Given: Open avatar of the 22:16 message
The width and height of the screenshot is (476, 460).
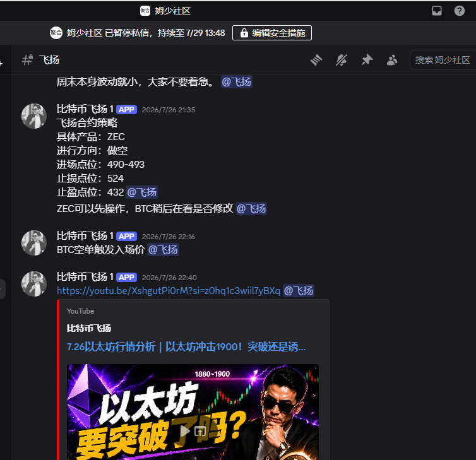Looking at the screenshot, I should click(34, 243).
